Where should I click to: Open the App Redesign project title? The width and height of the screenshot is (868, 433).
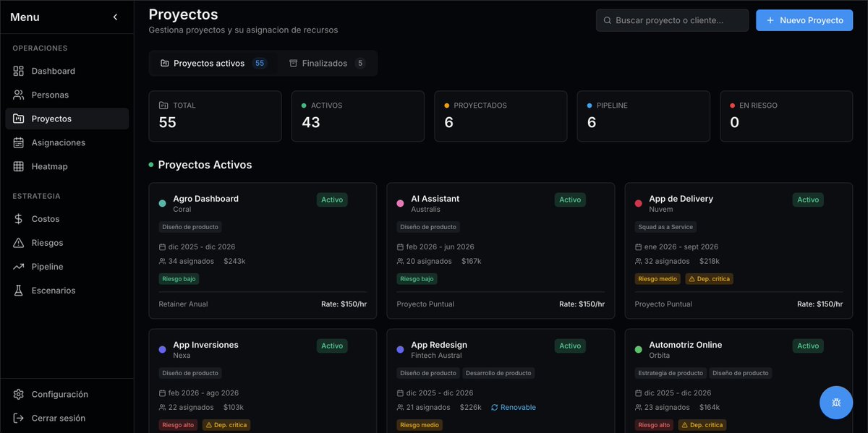[x=439, y=345]
